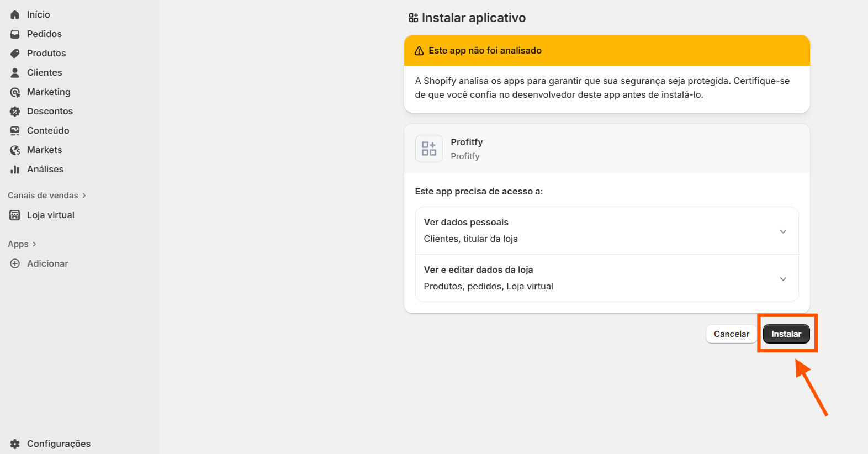868x454 pixels.
Task: Click the Conteúdo image icon
Action: pos(15,131)
